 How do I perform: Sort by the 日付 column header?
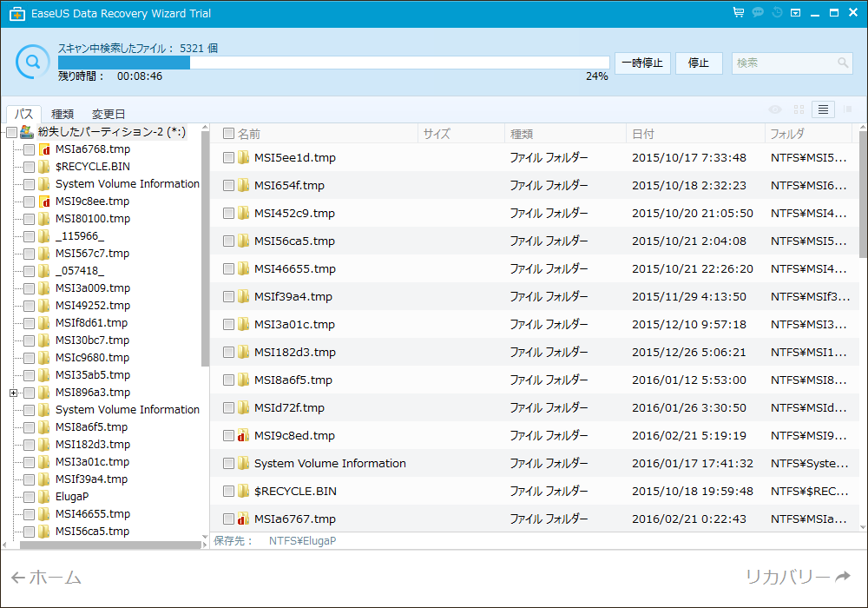click(695, 134)
